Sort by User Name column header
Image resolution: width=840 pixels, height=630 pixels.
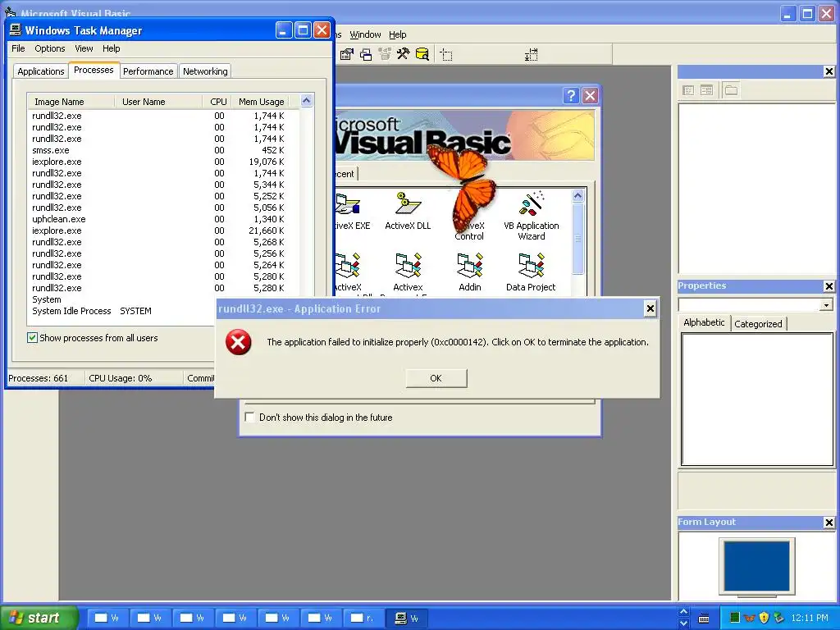[x=158, y=101]
